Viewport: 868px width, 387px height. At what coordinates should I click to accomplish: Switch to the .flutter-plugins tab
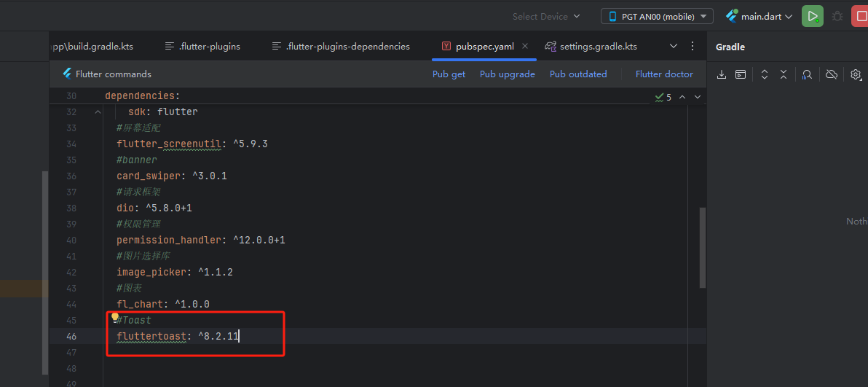pyautogui.click(x=202, y=47)
